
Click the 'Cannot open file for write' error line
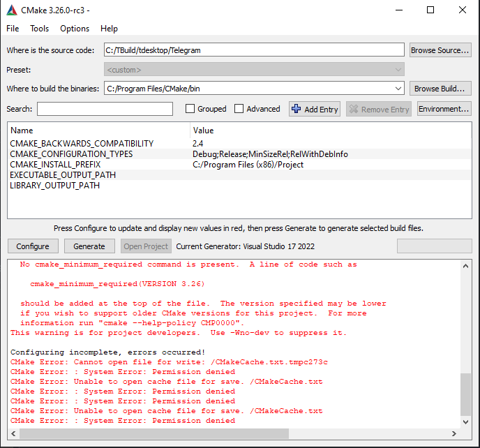(169, 362)
